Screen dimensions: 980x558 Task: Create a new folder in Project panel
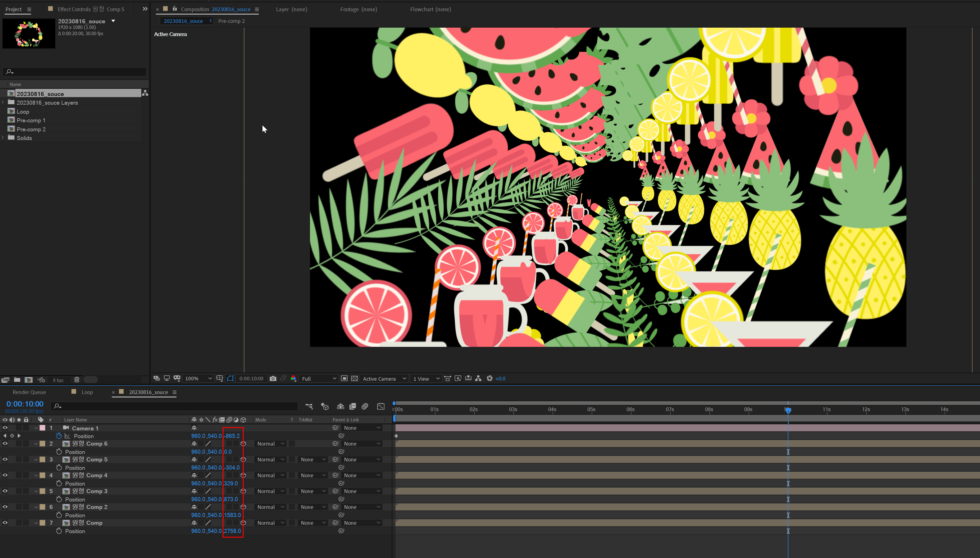pos(17,380)
